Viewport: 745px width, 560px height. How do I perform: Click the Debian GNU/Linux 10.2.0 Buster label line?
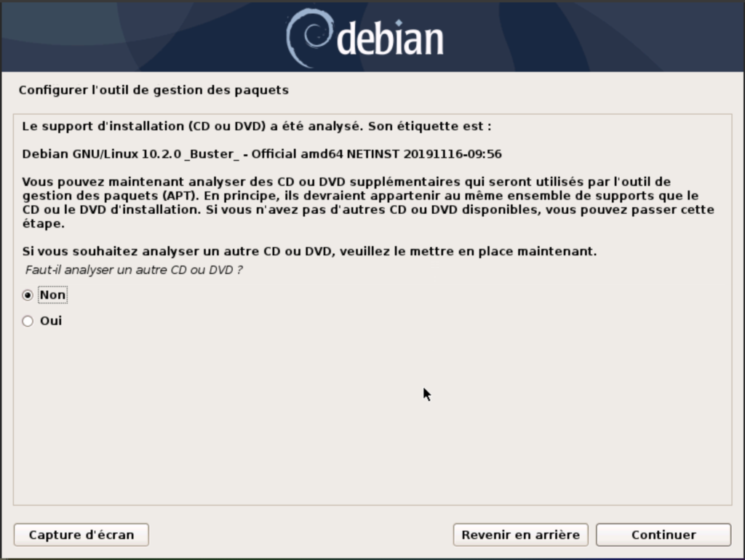[x=262, y=154]
